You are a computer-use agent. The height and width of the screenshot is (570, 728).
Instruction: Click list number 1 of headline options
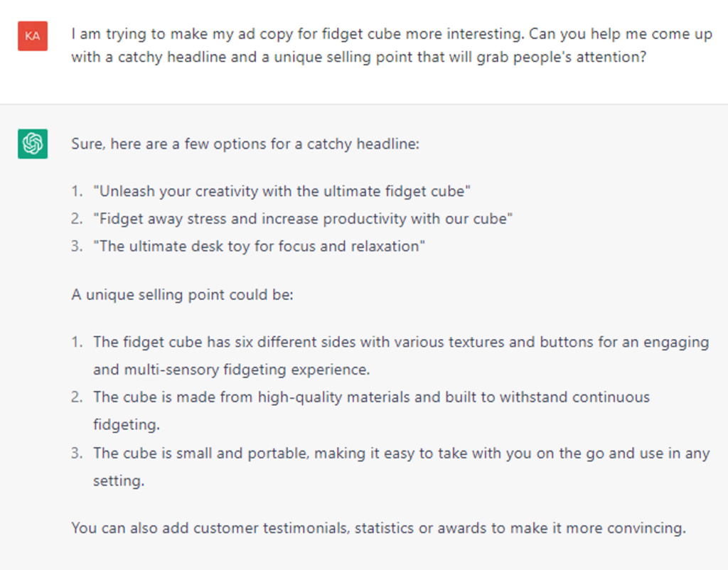click(x=77, y=191)
